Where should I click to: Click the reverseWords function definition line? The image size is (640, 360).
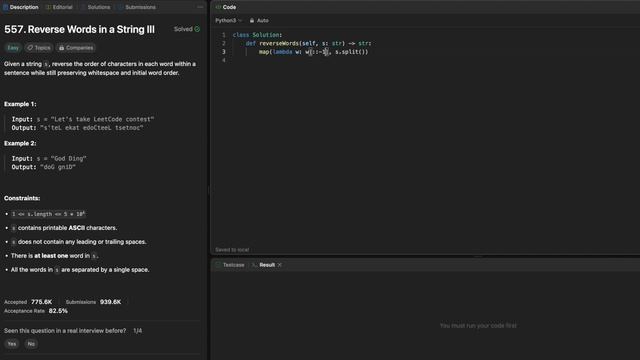[x=309, y=43]
